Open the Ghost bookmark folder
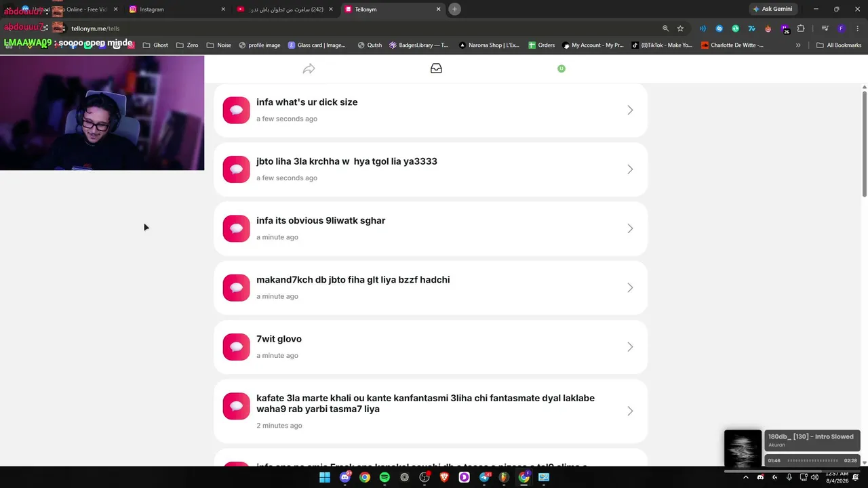 (x=155, y=45)
